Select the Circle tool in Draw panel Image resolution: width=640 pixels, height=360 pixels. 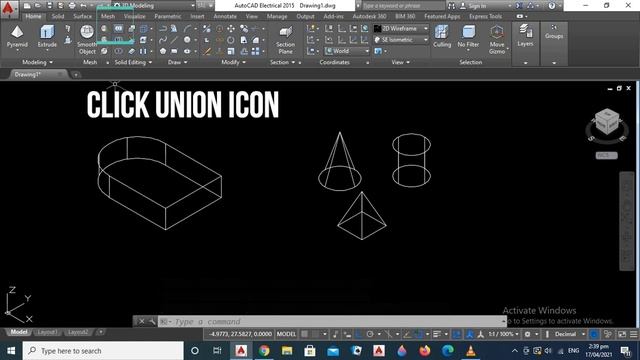[x=187, y=40]
